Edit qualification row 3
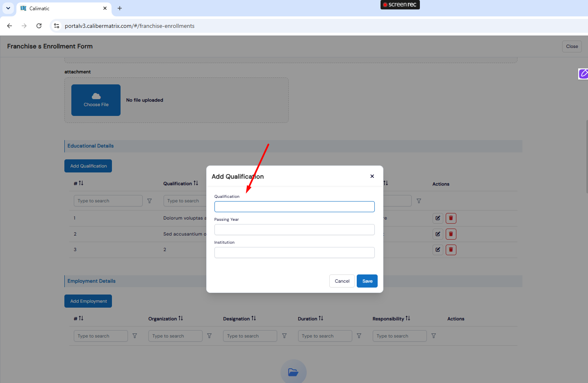Image resolution: width=588 pixels, height=383 pixels. click(438, 249)
